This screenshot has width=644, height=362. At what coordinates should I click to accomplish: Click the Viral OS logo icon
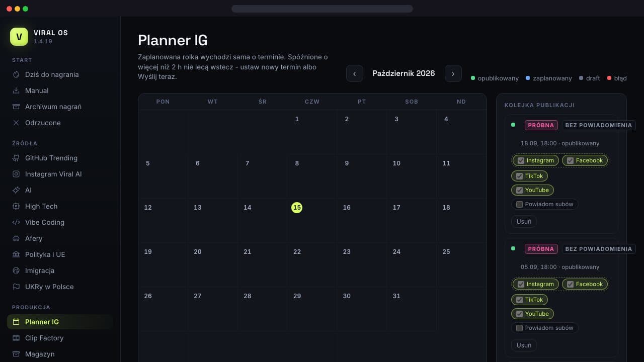[19, 37]
